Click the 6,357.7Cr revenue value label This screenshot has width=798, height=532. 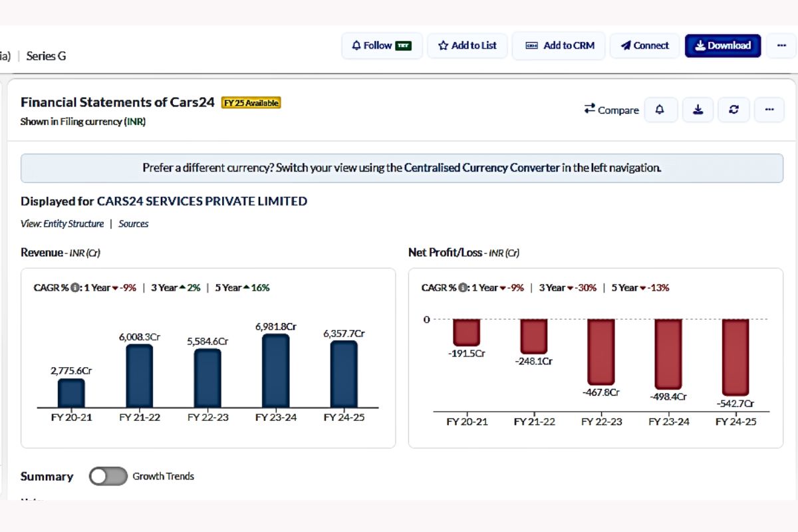tap(344, 333)
